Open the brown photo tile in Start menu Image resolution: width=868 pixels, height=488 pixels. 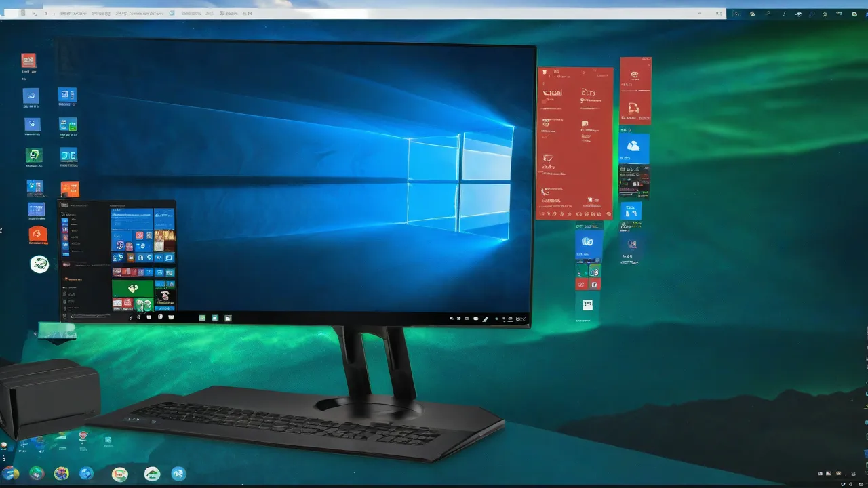[x=165, y=241]
